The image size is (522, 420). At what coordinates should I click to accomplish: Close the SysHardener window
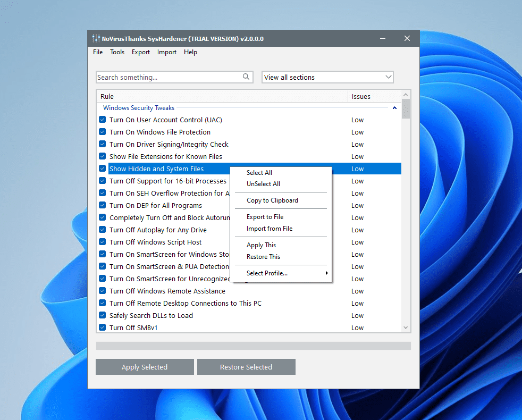pyautogui.click(x=407, y=38)
